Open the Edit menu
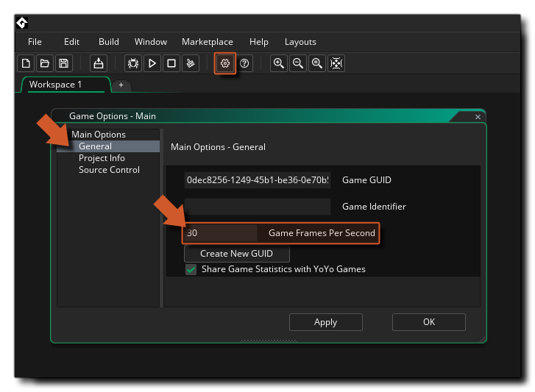This screenshot has height=392, width=535. pyautogui.click(x=71, y=42)
